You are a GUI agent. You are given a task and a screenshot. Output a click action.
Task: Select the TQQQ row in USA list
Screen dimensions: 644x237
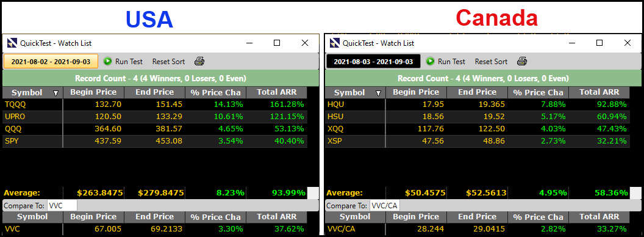pos(155,104)
